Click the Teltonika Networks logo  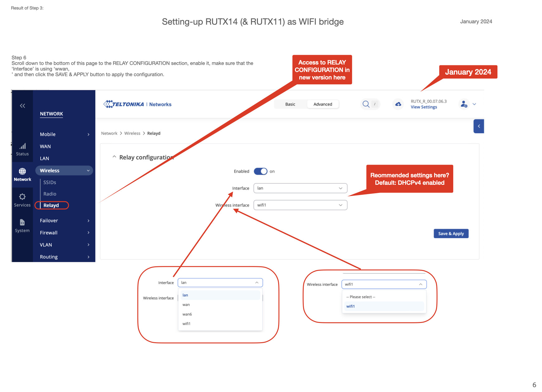(x=137, y=104)
